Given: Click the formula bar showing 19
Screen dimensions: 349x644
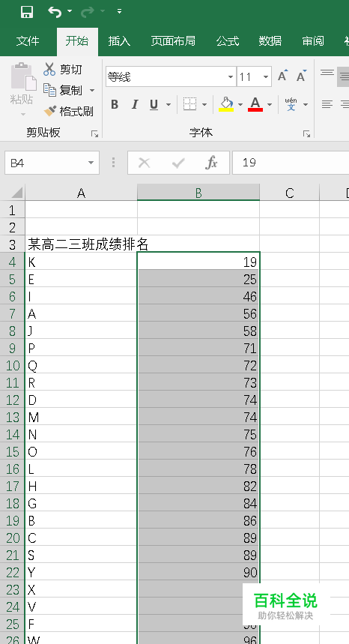Looking at the screenshot, I should click(x=291, y=163).
